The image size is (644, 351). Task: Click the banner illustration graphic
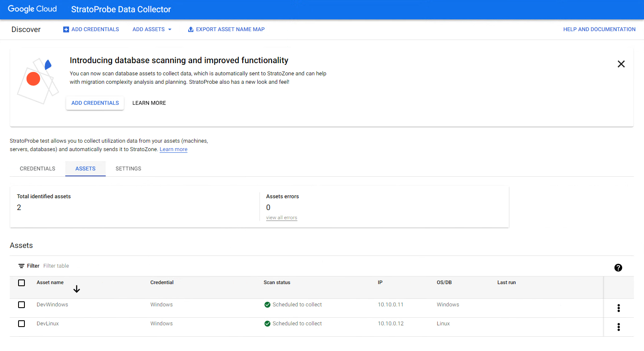pyautogui.click(x=38, y=81)
